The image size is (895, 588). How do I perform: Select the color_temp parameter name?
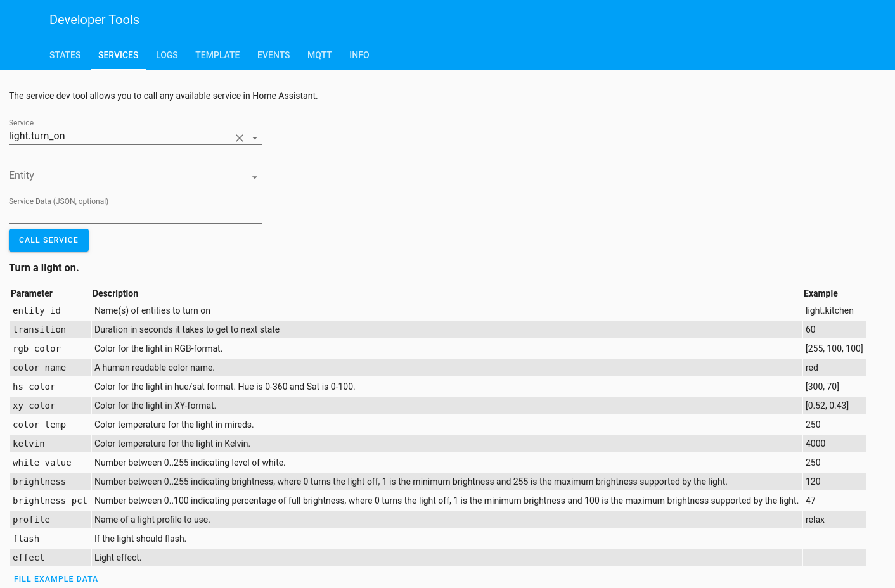39,425
